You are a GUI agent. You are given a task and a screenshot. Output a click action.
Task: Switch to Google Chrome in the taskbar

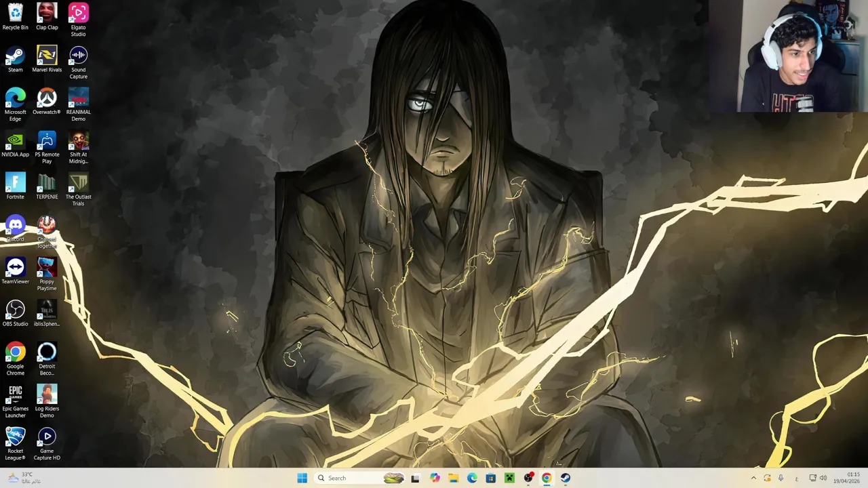[547, 478]
